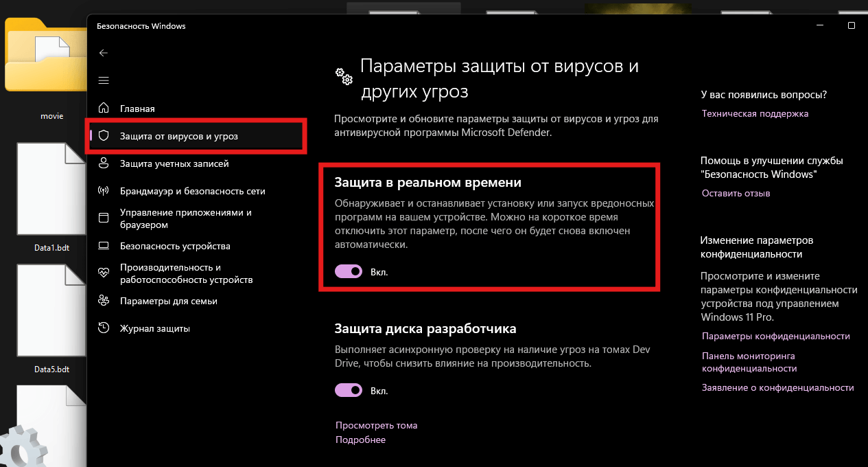868x467 pixels.
Task: Open Безопасность устройства section
Action: [175, 246]
